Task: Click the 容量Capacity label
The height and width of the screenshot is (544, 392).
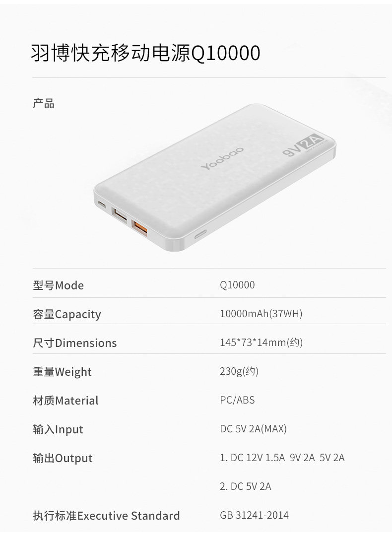Action: [x=67, y=314]
